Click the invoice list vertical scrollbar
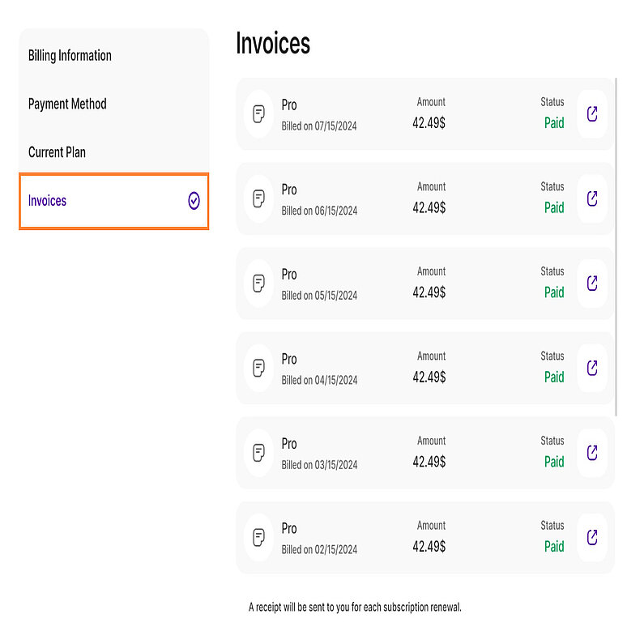Viewport: 644px width, 644px height. [616, 243]
